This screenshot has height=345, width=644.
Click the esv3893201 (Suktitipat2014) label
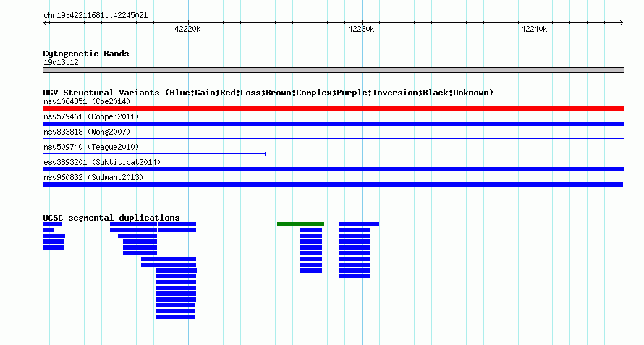click(102, 162)
